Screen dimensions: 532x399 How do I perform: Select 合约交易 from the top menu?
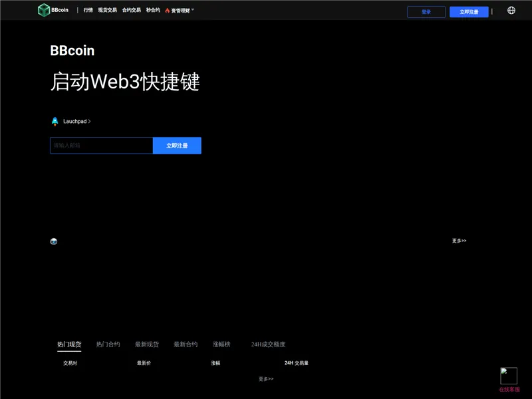(x=131, y=11)
